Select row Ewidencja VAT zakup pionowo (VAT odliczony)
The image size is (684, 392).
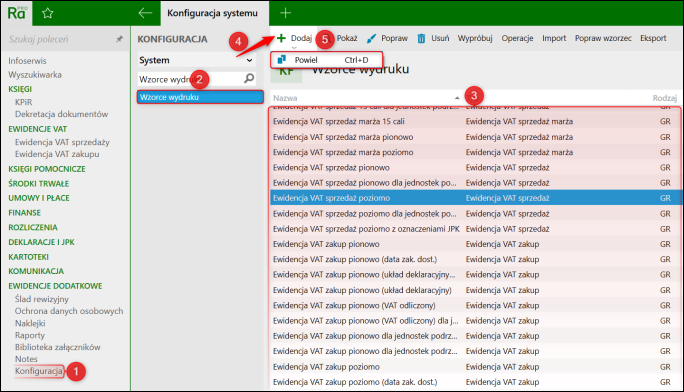(475, 305)
